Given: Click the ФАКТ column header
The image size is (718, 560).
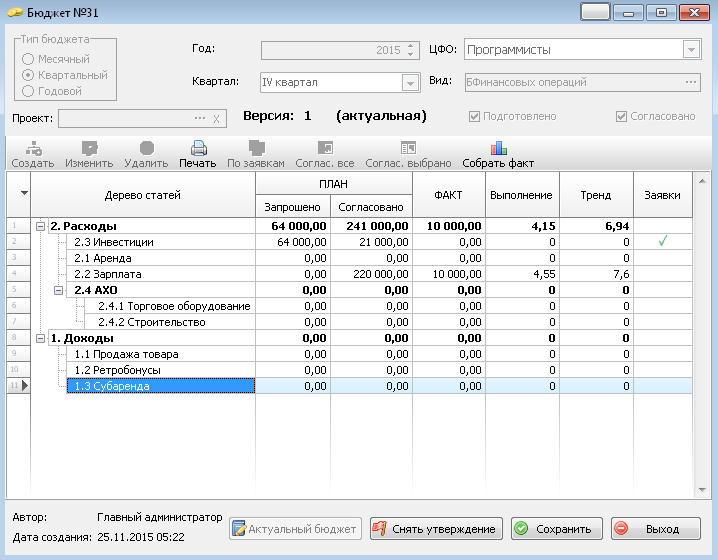Looking at the screenshot, I should coord(449,195).
